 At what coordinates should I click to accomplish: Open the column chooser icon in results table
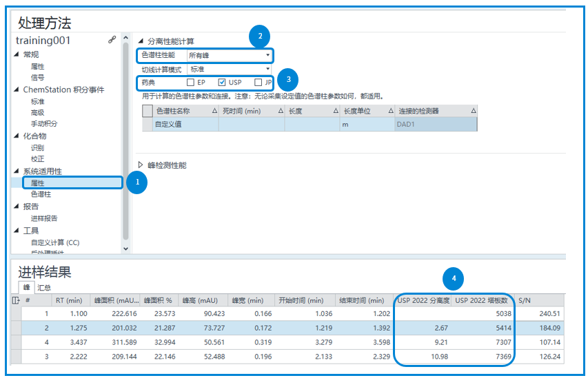point(16,300)
